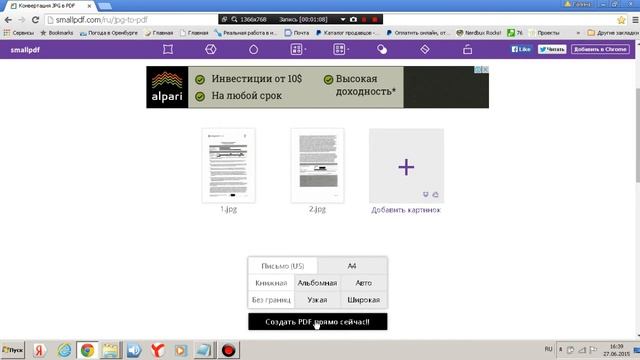Set orientation to Альбомная
Image resolution: width=640 pixels, height=360 pixels.
click(x=317, y=283)
